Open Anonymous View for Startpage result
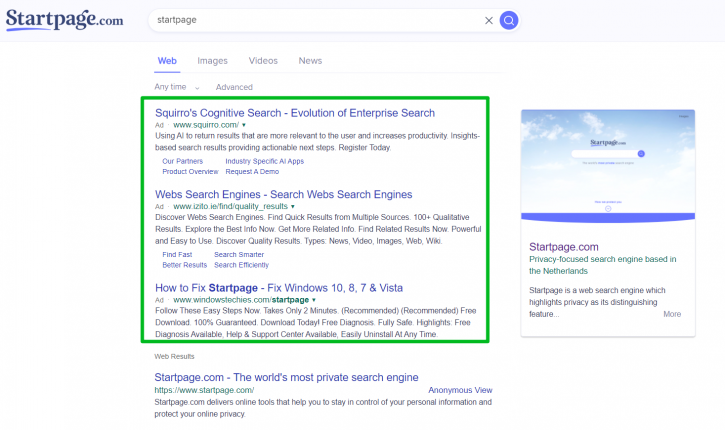The height and width of the screenshot is (430, 725). tap(460, 390)
